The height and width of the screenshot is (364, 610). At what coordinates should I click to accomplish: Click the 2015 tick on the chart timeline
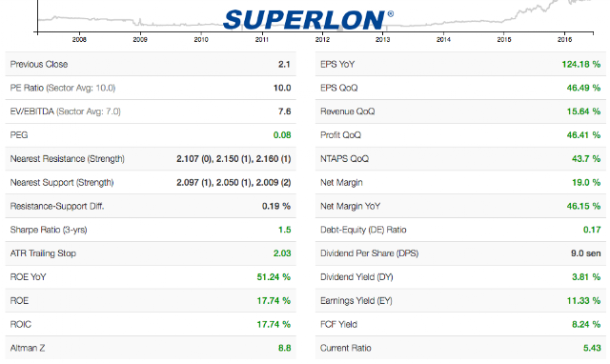point(504,39)
